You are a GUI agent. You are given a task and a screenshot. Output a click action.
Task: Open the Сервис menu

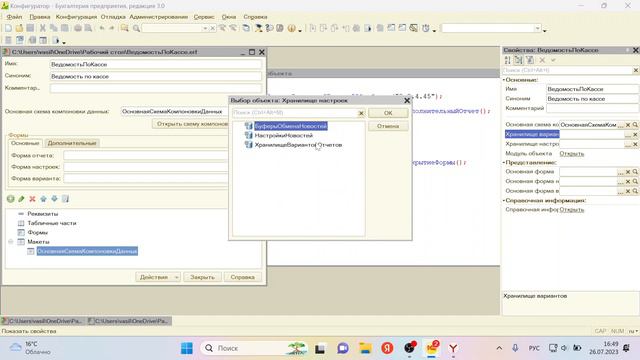tap(204, 17)
